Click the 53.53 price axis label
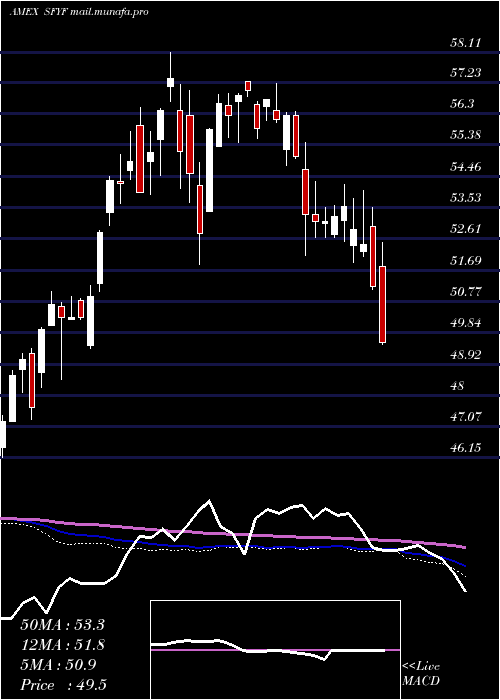Viewport: 500px width, 700px height. click(465, 198)
